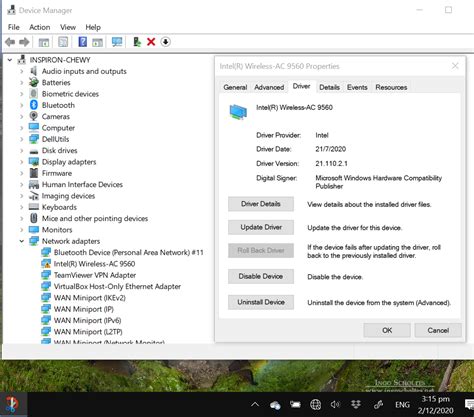The width and height of the screenshot is (474, 417).
Task: Click the pinned app icon on the taskbar left
Action: click(12, 405)
